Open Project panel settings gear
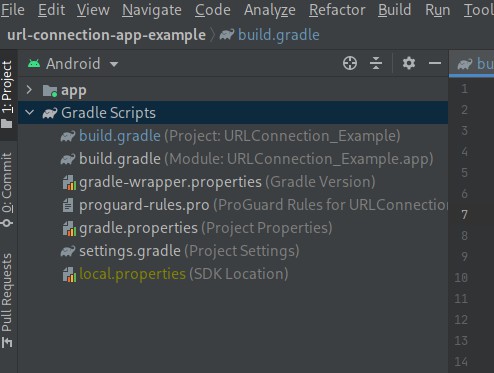The height and width of the screenshot is (373, 494). coord(409,63)
